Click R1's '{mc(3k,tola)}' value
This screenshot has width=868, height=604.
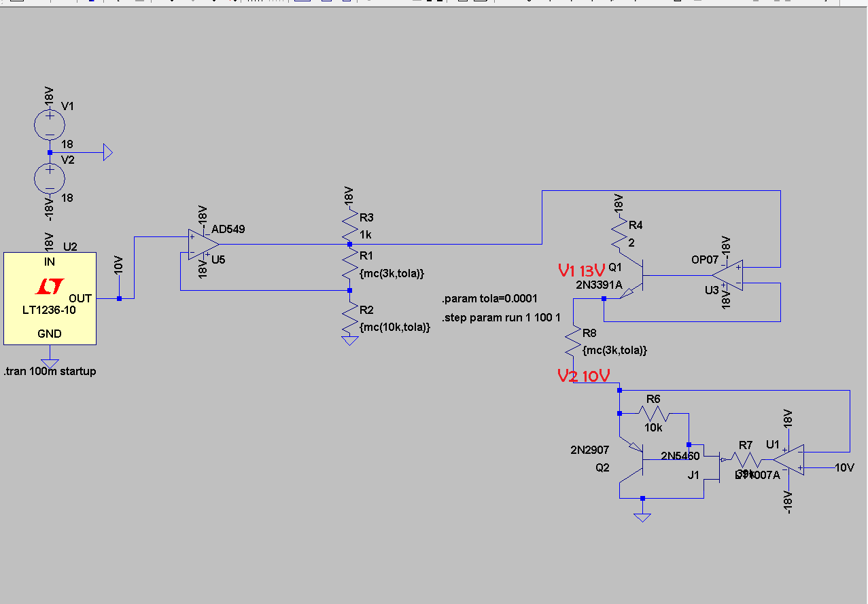coord(392,273)
